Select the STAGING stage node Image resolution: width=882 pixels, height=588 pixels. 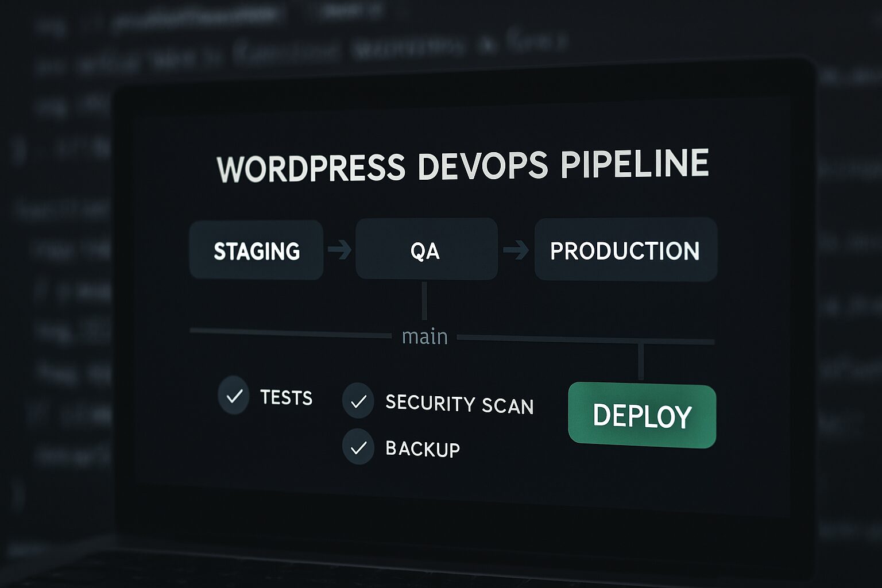[x=257, y=250]
